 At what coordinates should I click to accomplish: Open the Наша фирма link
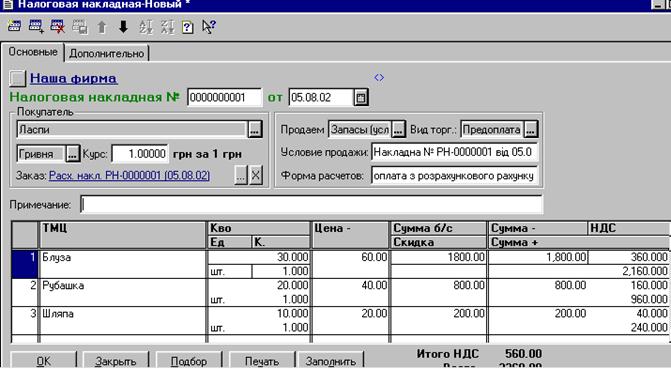click(74, 78)
